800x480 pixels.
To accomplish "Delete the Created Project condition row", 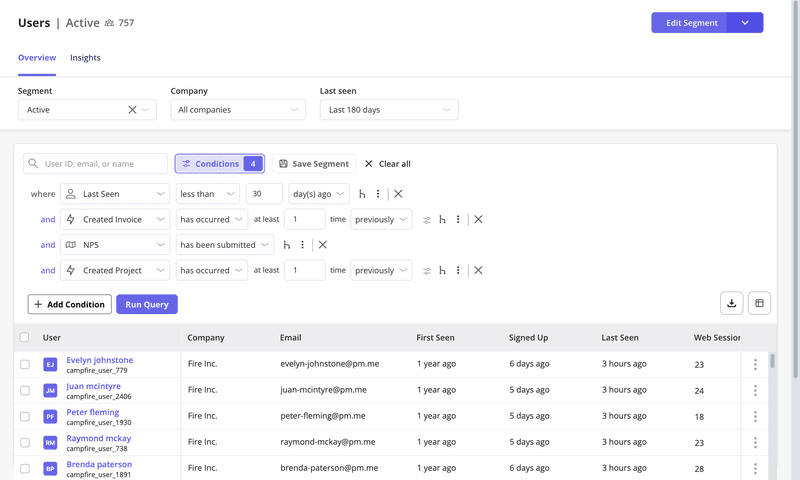I will click(x=478, y=270).
